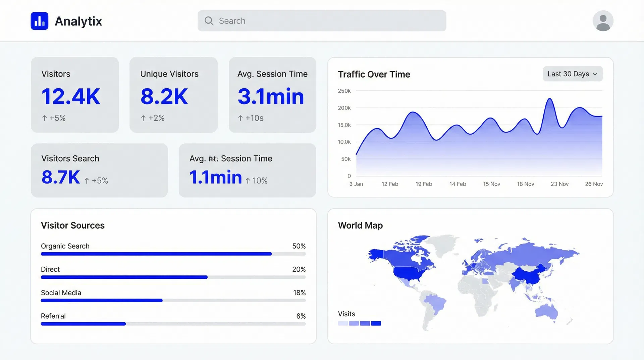Open the user profile avatar
Image resolution: width=644 pixels, height=360 pixels.
coord(603,21)
